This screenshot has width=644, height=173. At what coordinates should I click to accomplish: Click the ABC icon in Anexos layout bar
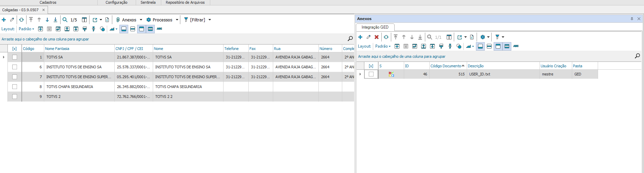pos(516,46)
